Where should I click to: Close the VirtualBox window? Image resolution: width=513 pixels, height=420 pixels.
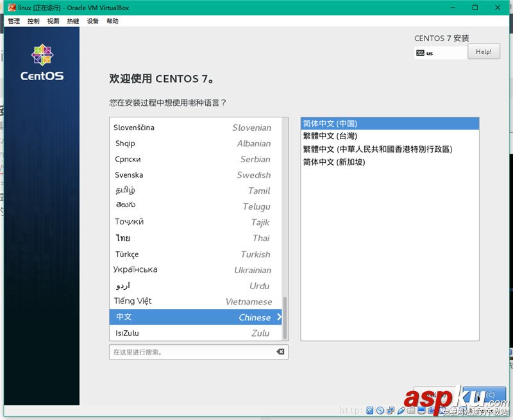(x=498, y=7)
